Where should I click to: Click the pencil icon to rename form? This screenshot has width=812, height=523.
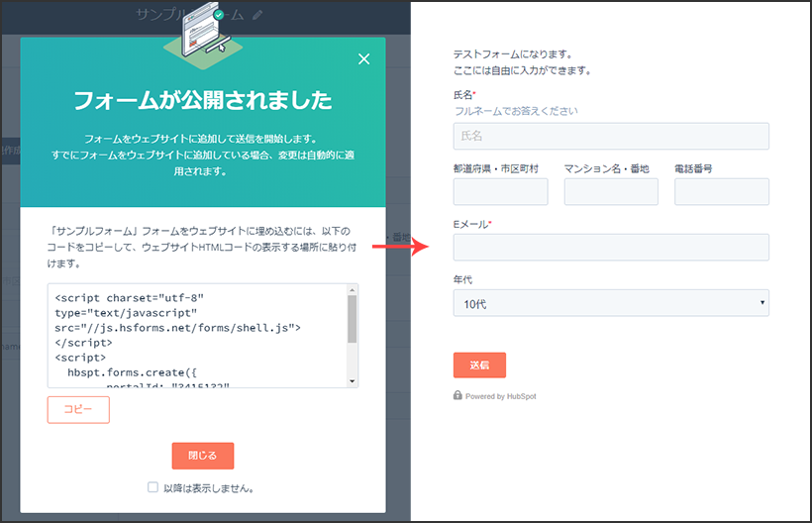tap(257, 15)
